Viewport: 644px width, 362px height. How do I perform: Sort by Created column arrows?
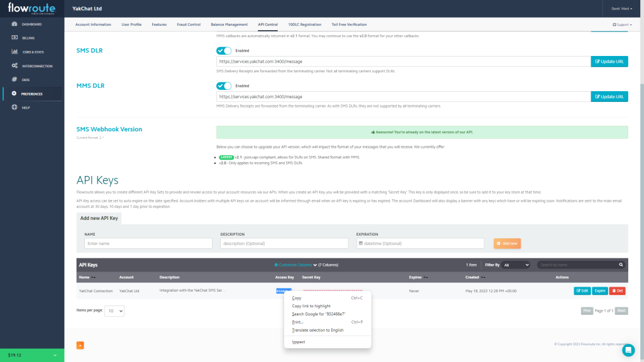[x=483, y=277]
